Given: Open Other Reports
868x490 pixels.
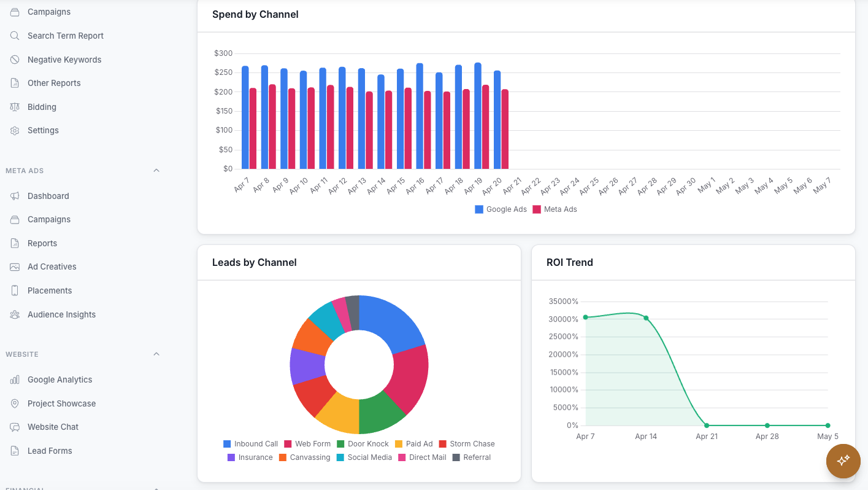Looking at the screenshot, I should coord(54,83).
